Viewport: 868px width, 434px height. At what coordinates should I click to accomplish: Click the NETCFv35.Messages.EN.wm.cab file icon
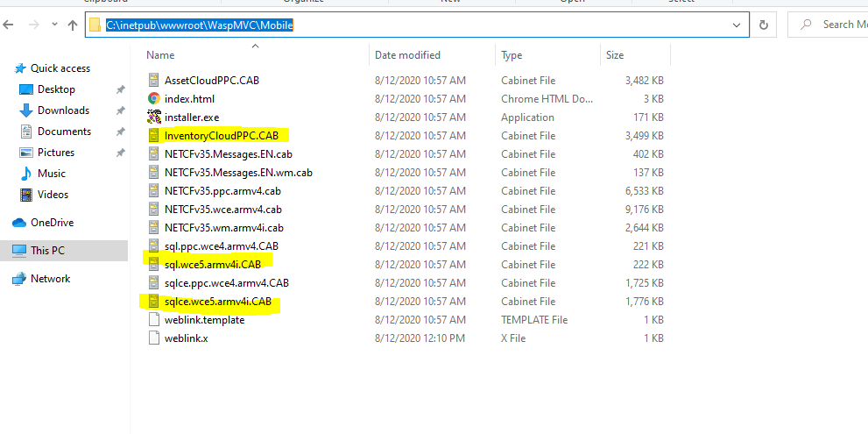click(x=154, y=173)
